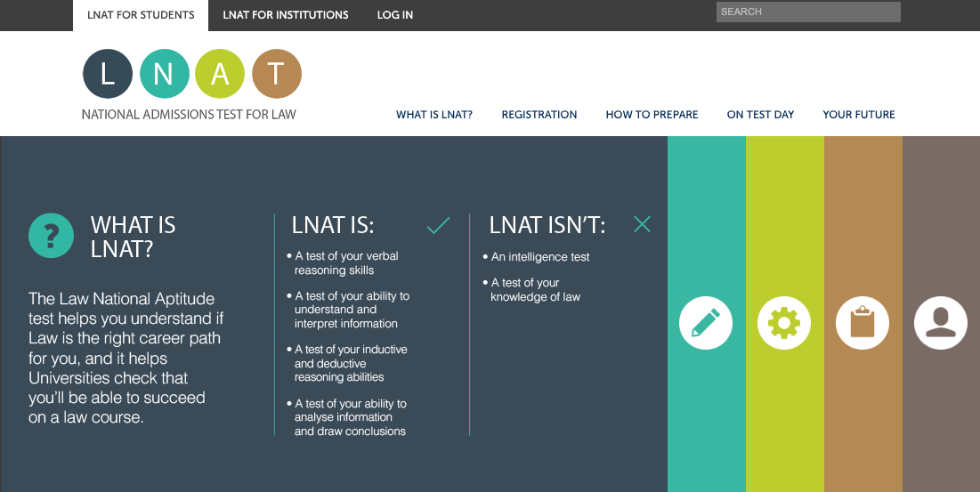Click the teal question mark circle icon
The height and width of the screenshot is (492, 980).
[52, 236]
